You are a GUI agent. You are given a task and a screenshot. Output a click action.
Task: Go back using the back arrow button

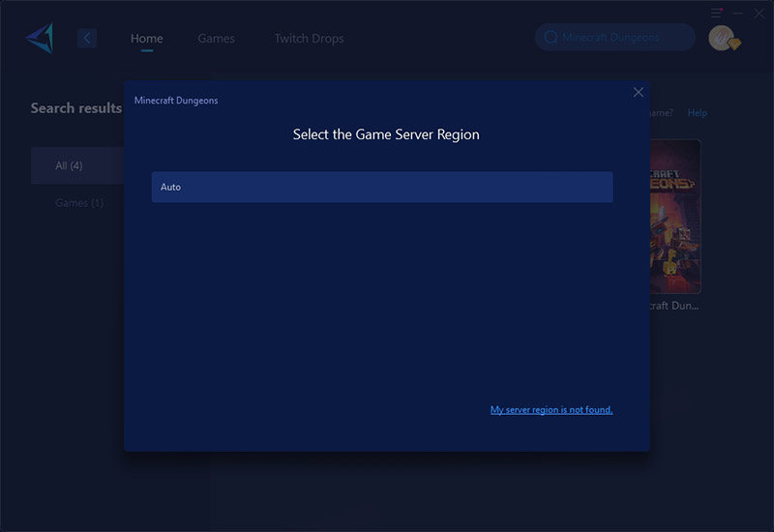pyautogui.click(x=87, y=38)
